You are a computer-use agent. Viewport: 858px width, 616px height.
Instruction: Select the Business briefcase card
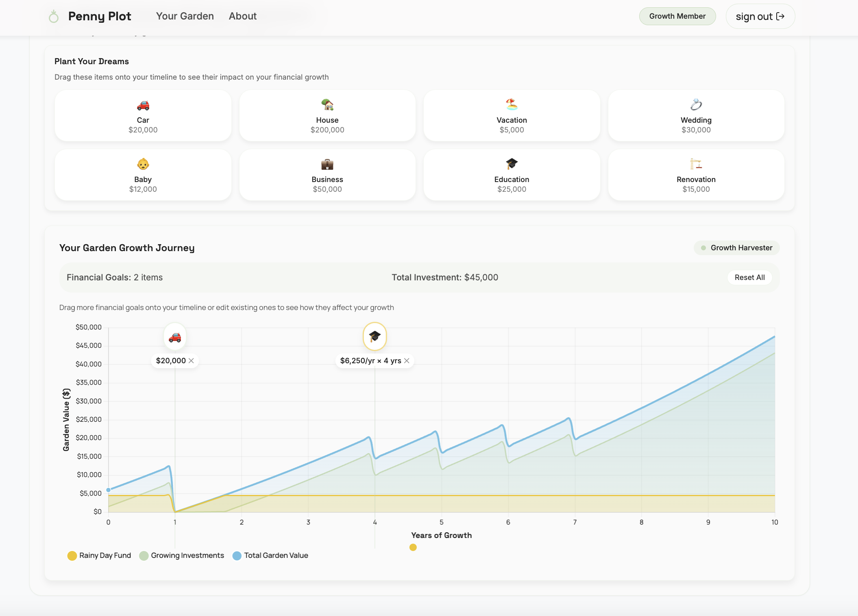tap(327, 175)
